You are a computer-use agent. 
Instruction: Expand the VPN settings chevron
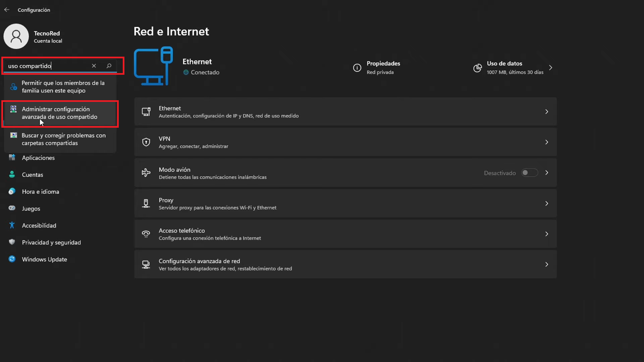pos(546,142)
